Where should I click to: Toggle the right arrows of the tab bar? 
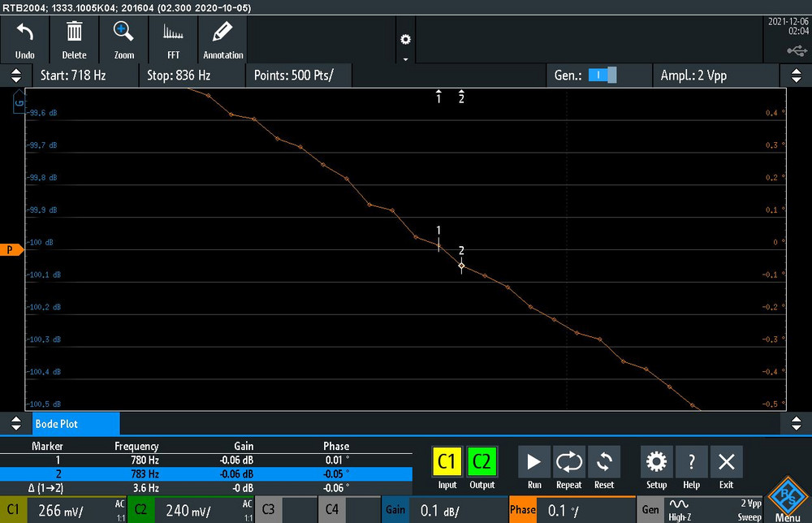[x=797, y=424]
